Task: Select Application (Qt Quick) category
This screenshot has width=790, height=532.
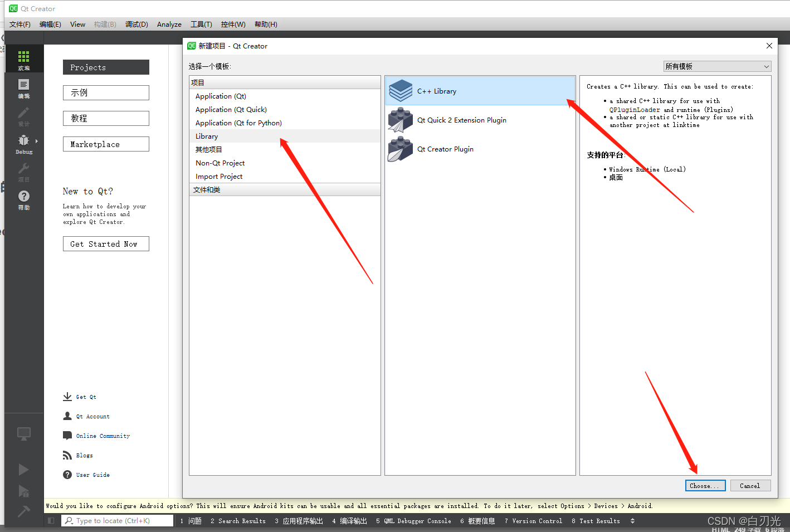Action: [285, 109]
